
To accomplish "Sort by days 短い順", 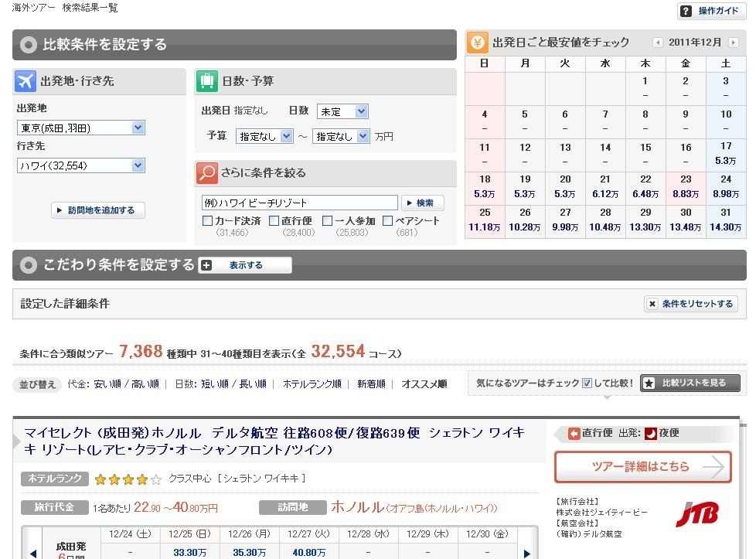I will pos(215,384).
